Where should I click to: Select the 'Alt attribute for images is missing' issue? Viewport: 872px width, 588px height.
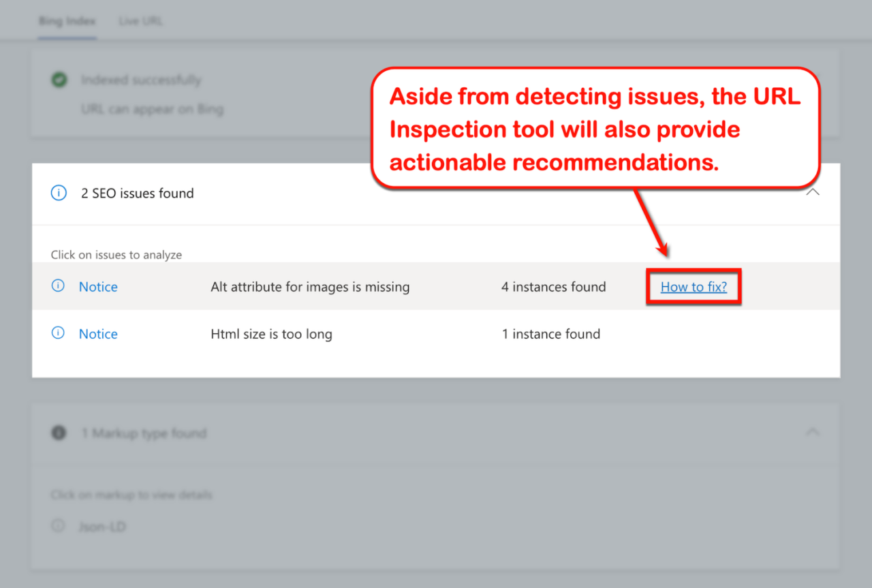point(310,287)
